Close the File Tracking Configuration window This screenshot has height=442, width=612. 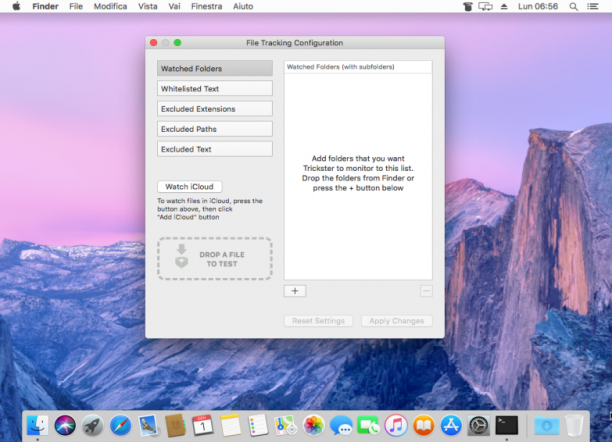154,43
